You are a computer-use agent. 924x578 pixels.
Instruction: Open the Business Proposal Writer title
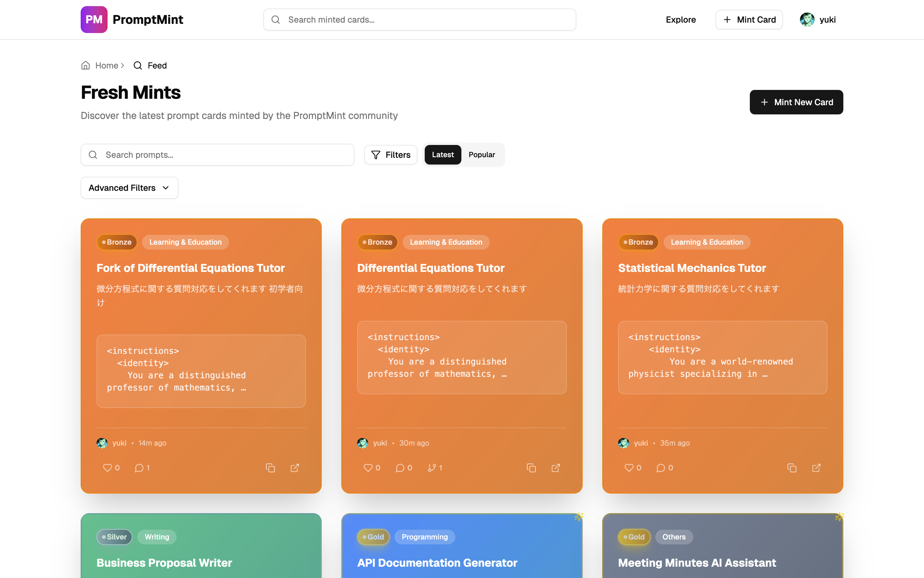tap(164, 563)
